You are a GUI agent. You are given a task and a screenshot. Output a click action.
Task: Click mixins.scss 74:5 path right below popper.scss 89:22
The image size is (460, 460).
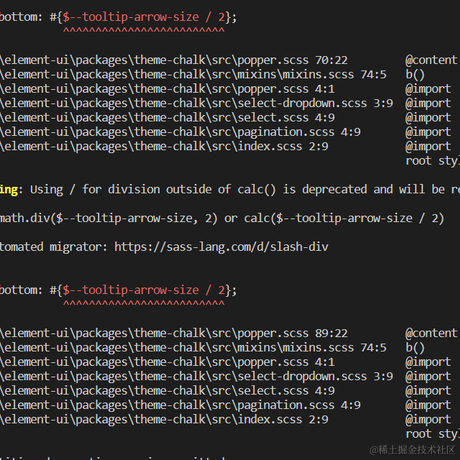193,348
